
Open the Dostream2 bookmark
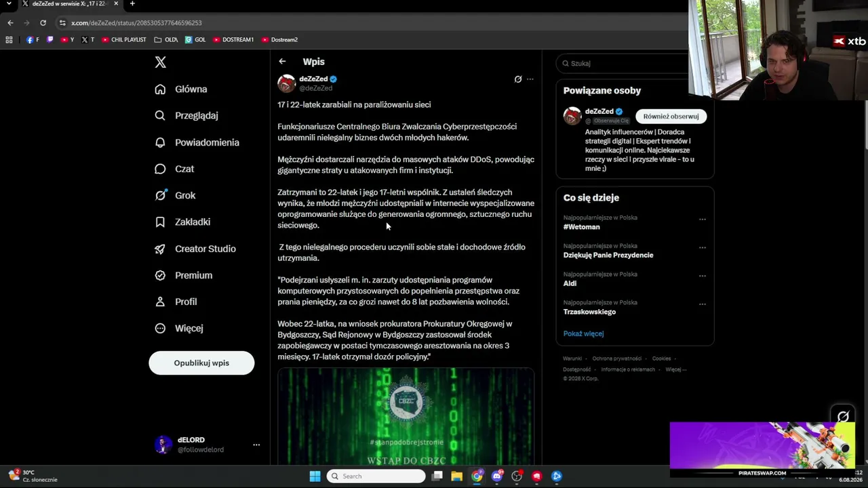[x=279, y=40]
